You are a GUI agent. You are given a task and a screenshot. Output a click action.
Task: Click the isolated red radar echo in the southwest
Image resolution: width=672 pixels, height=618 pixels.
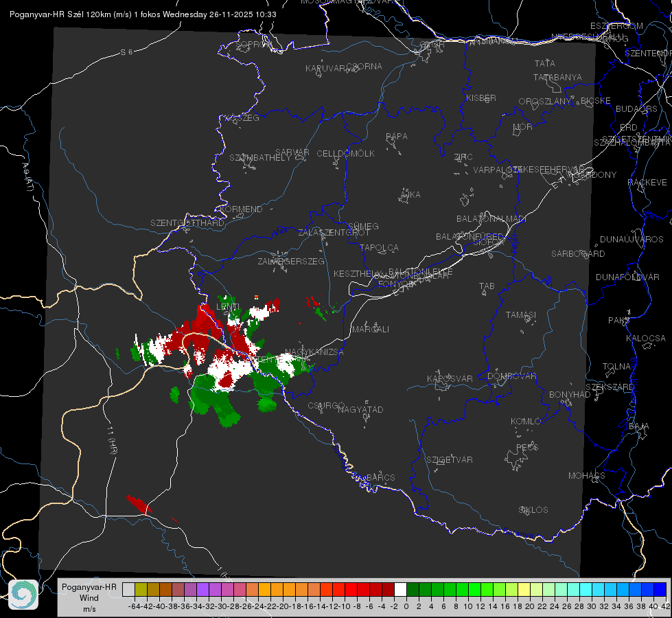pyautogui.click(x=139, y=504)
